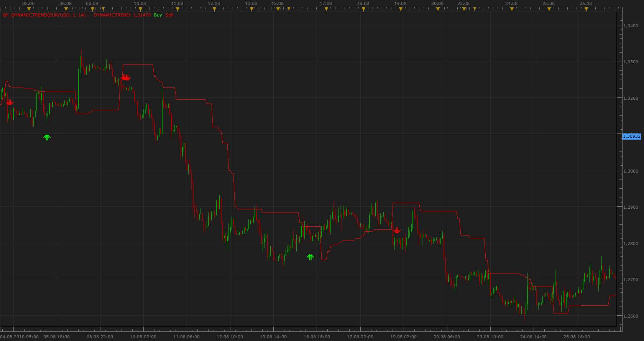644x341 pixels.
Task: Click the red Sell legend label
Action: (169, 15)
